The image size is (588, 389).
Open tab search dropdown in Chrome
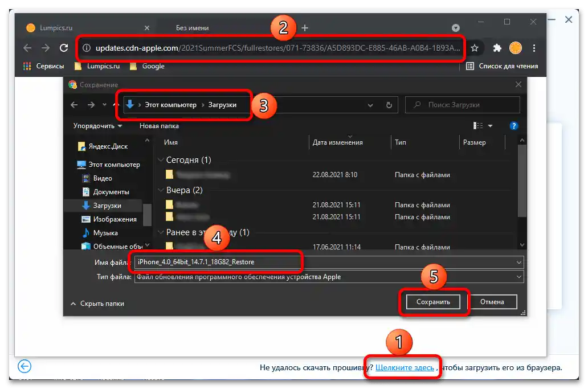[456, 28]
